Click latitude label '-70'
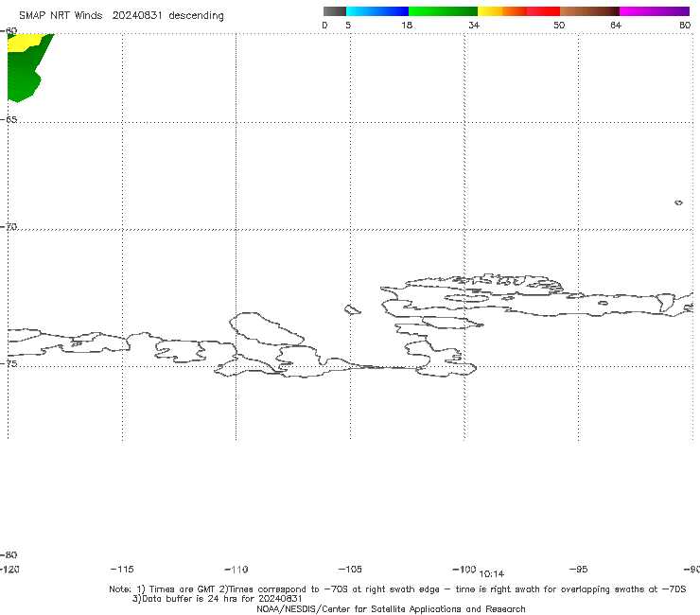This screenshot has width=700, height=615. 9,227
